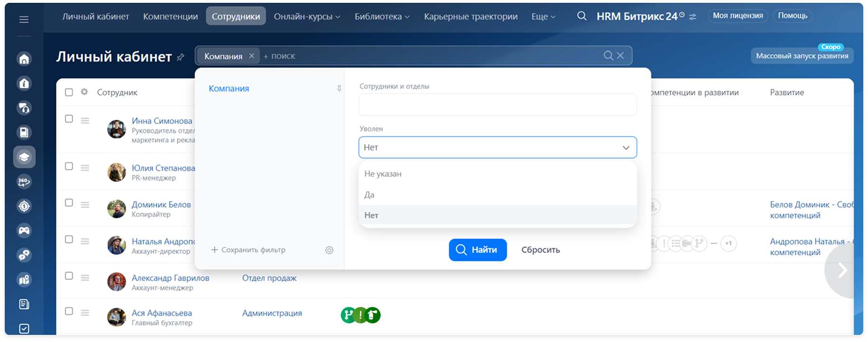Open the 360 assessment sidebar icon

coord(24,181)
